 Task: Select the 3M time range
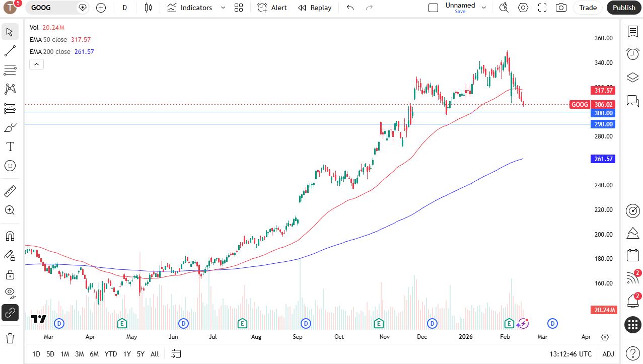pos(80,354)
